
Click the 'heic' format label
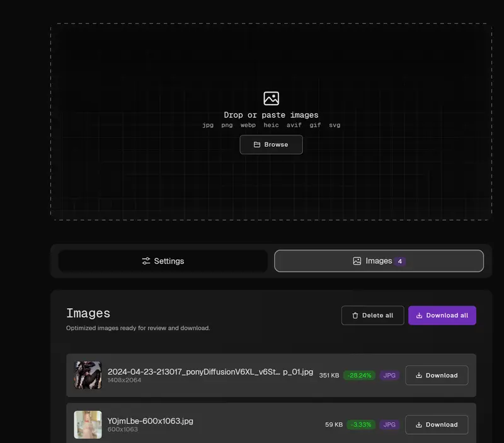[271, 125]
